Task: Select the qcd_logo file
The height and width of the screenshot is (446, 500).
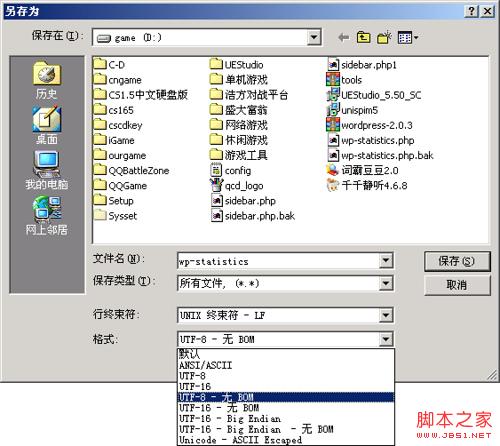Action: click(236, 186)
